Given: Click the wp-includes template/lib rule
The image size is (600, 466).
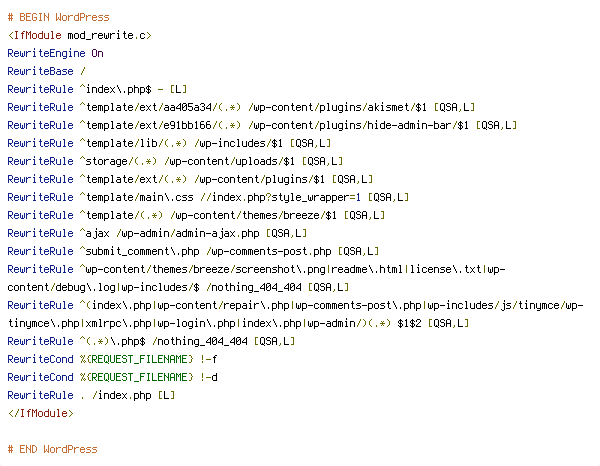Looking at the screenshot, I should click(169, 143).
